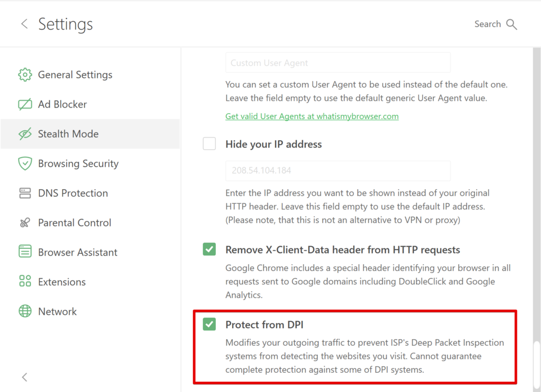Click the Extensions grid icon

coord(25,282)
